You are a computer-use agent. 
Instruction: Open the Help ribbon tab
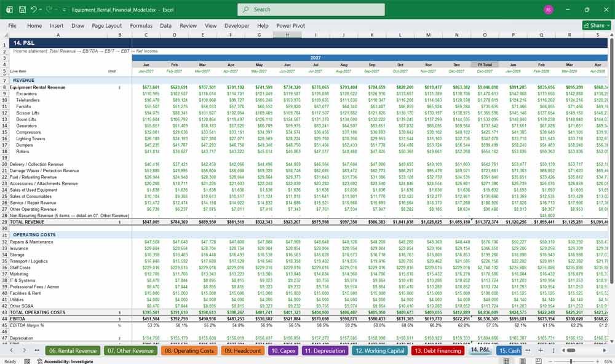click(x=263, y=25)
